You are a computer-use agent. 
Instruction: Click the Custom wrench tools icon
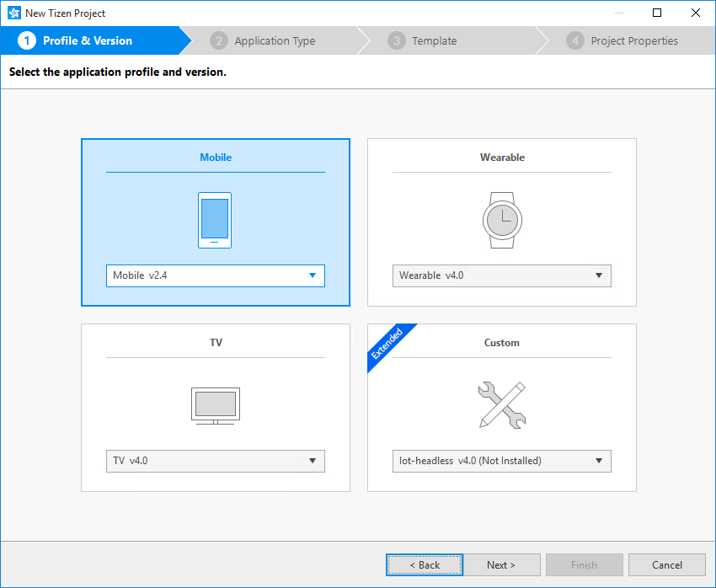click(501, 405)
